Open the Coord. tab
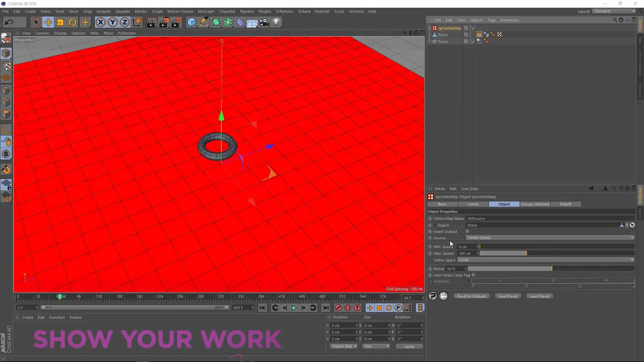This screenshot has height=362, width=644. pyautogui.click(x=473, y=204)
